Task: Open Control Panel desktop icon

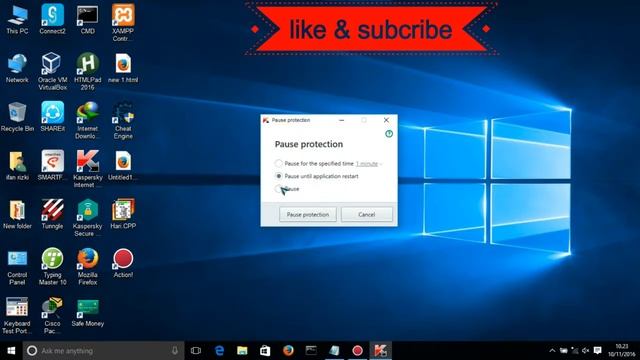Action: [x=17, y=267]
